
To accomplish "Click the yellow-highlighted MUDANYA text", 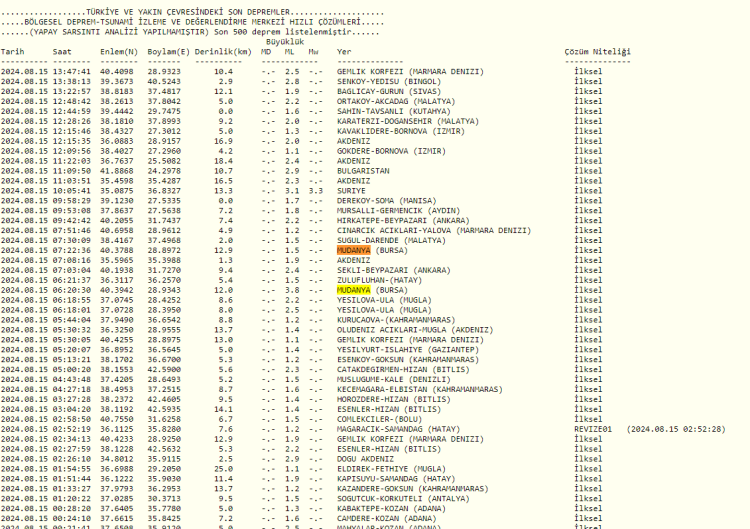I will coord(354,289).
